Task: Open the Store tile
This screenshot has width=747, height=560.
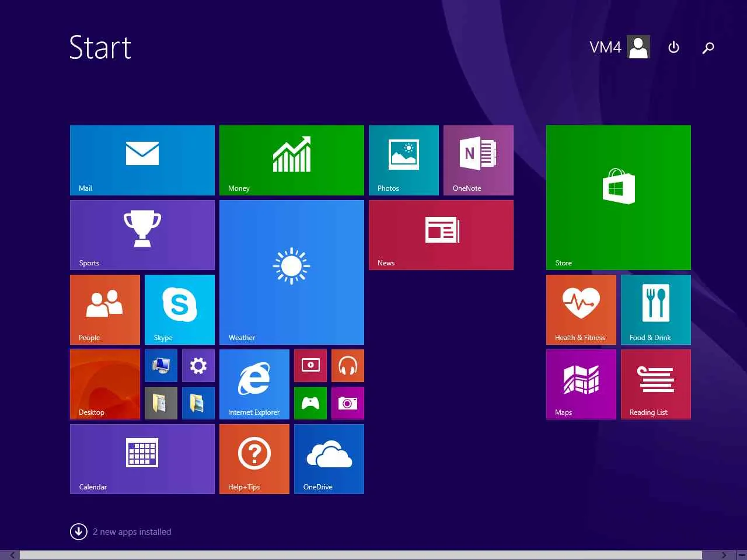Action: (x=619, y=198)
